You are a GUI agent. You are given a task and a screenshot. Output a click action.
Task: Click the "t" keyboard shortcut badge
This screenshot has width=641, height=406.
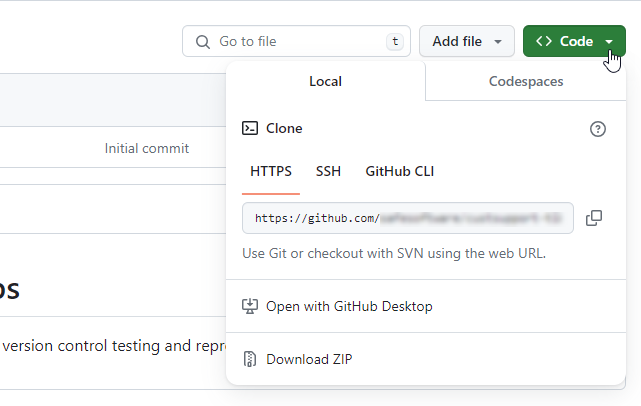(x=396, y=42)
